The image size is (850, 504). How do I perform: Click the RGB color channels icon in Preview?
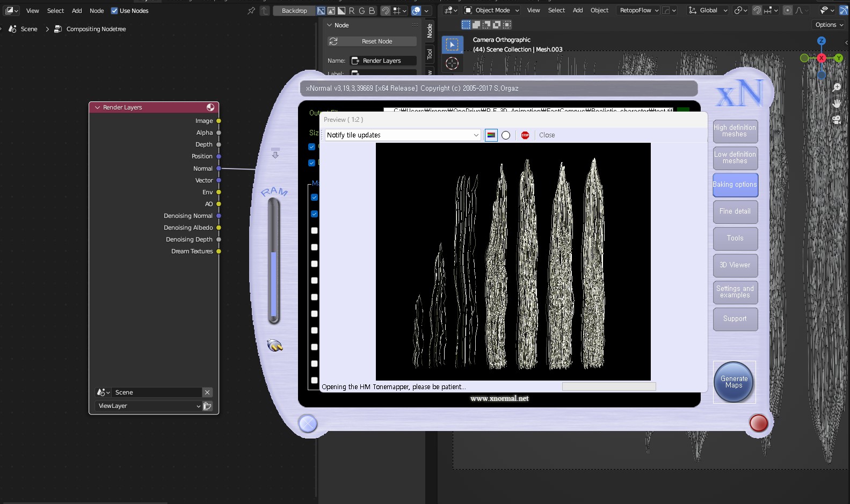(491, 135)
